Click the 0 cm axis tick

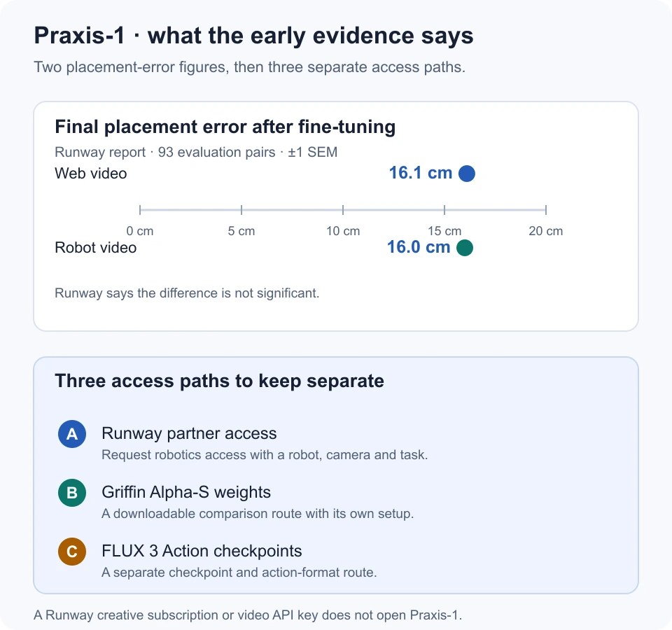(x=140, y=210)
